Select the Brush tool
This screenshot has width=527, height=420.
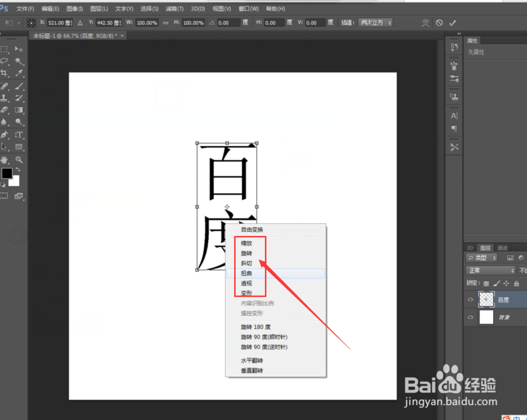tap(19, 86)
